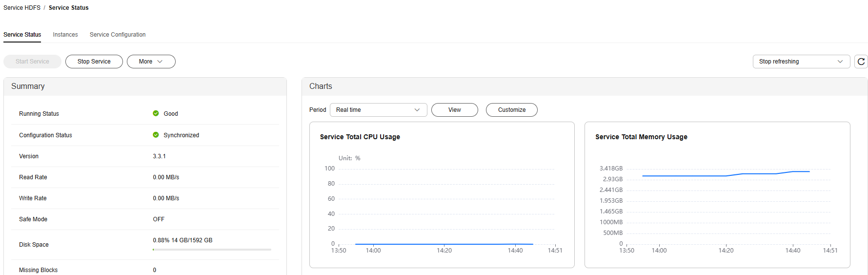This screenshot has height=275, width=868.
Task: Click the 14:20 marker on memory chart
Action: tap(726, 250)
